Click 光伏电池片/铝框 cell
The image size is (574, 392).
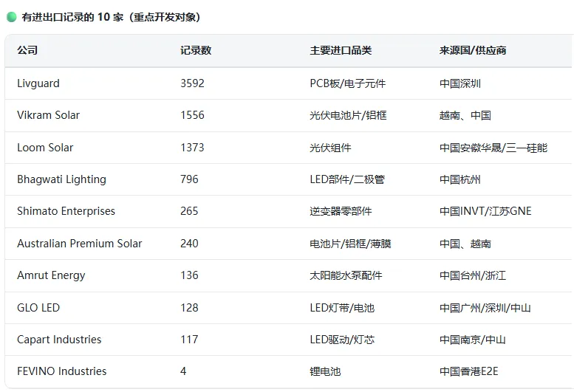[348, 115]
